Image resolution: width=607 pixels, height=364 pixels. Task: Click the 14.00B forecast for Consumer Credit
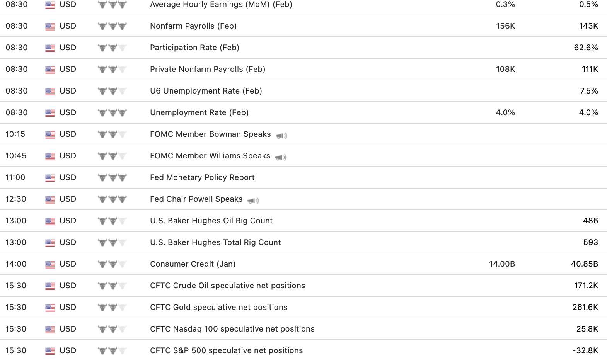click(501, 264)
